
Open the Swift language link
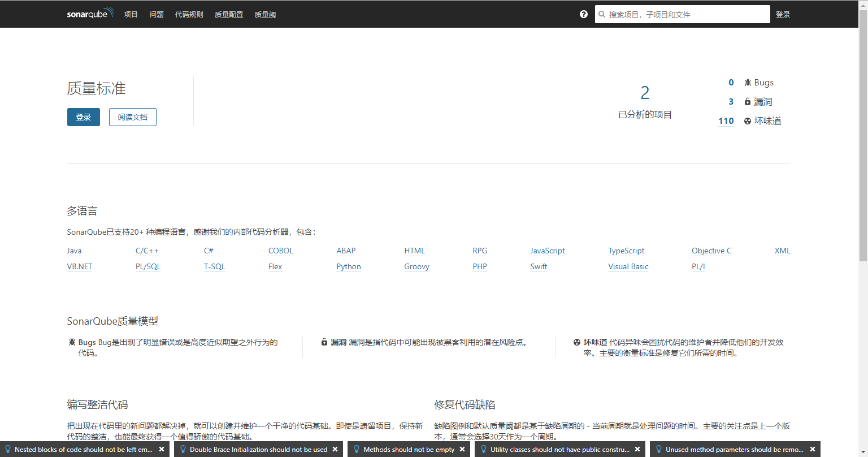point(539,266)
